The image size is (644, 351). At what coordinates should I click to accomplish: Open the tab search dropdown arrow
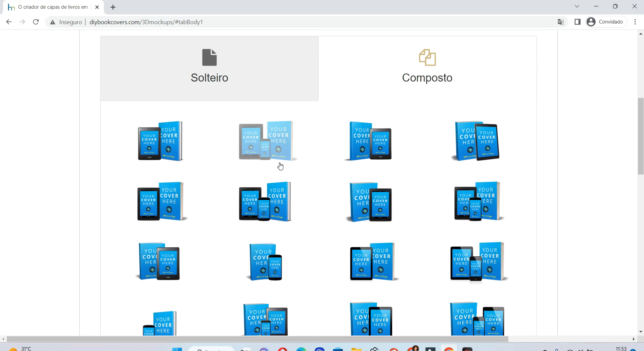click(577, 6)
